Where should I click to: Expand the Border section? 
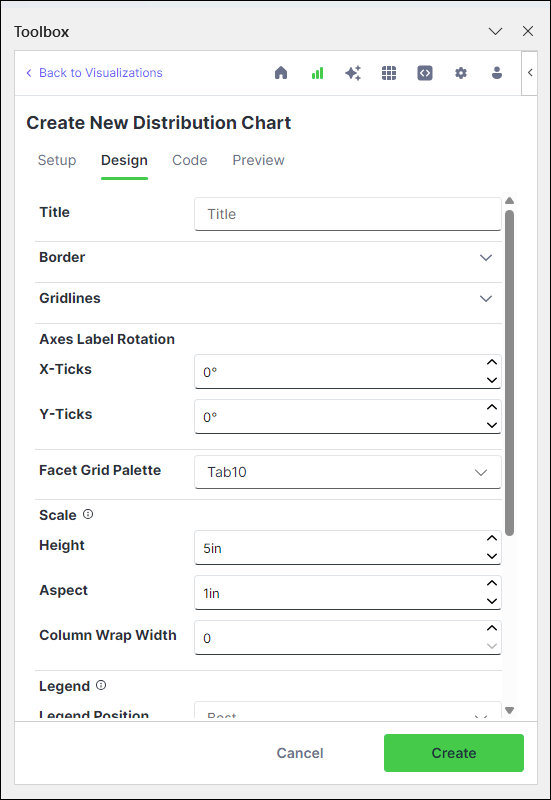pyautogui.click(x=268, y=257)
